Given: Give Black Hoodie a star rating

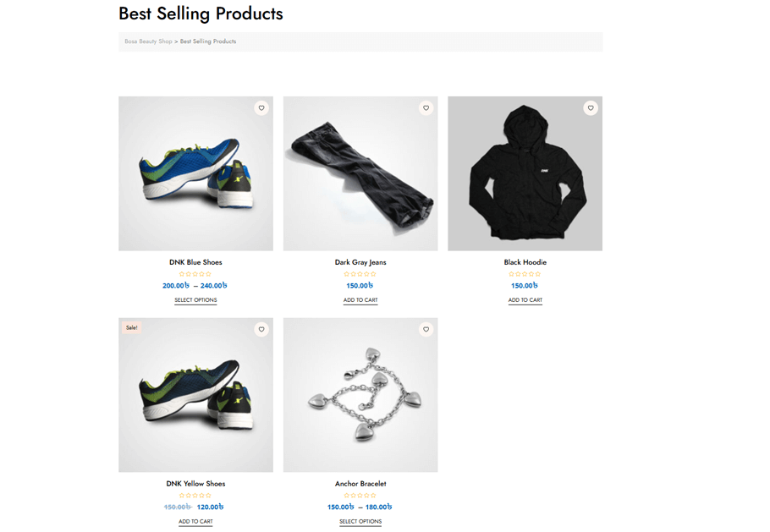Looking at the screenshot, I should [525, 273].
